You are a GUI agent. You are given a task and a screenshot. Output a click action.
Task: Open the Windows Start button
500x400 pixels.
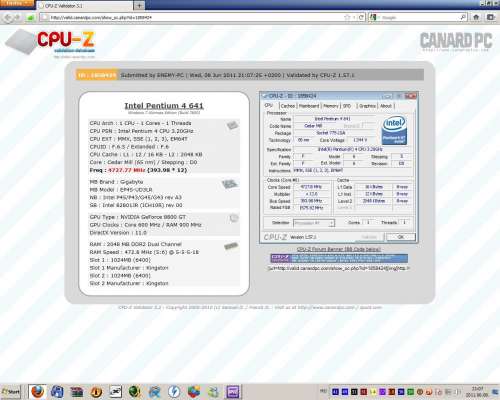(x=11, y=392)
